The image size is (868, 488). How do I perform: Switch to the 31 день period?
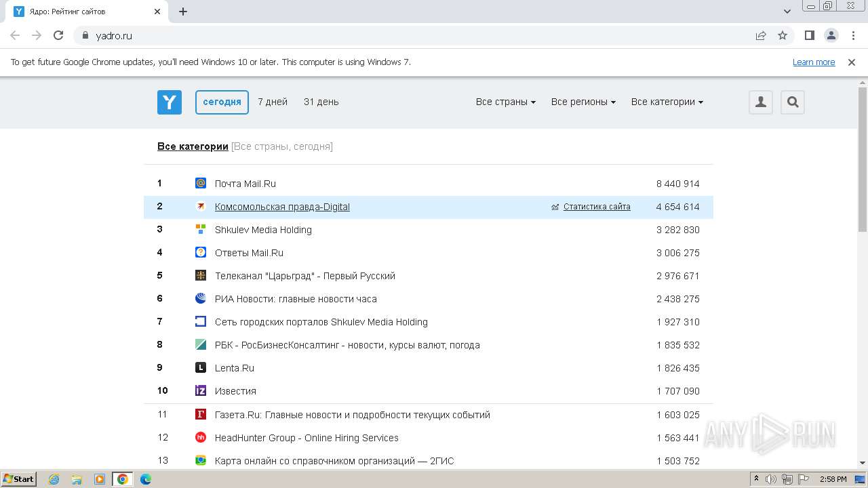click(x=321, y=102)
